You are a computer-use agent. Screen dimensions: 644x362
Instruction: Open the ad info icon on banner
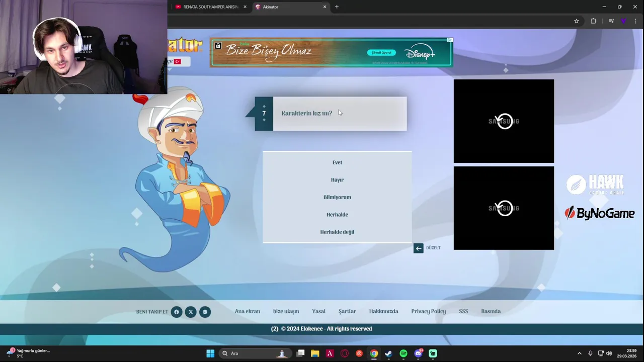450,40
